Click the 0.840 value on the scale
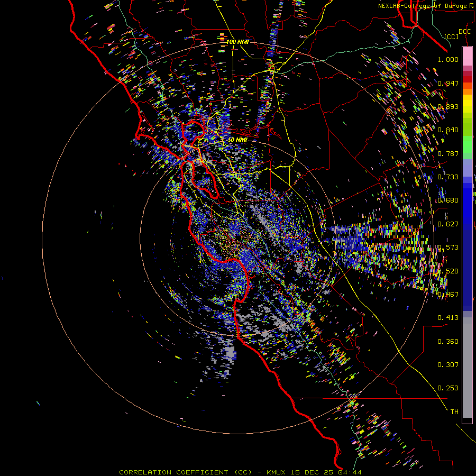This screenshot has height=476, width=476. (448, 130)
